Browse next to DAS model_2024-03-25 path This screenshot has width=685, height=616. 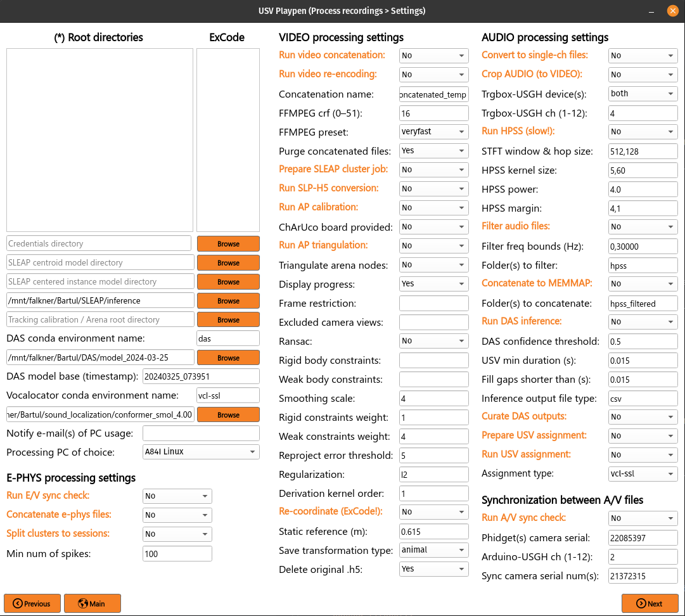click(228, 358)
